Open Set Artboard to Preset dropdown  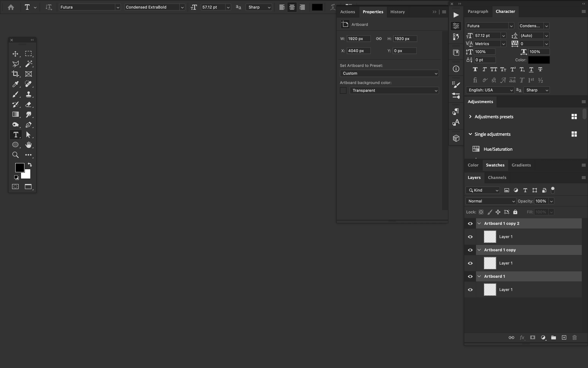[389, 73]
